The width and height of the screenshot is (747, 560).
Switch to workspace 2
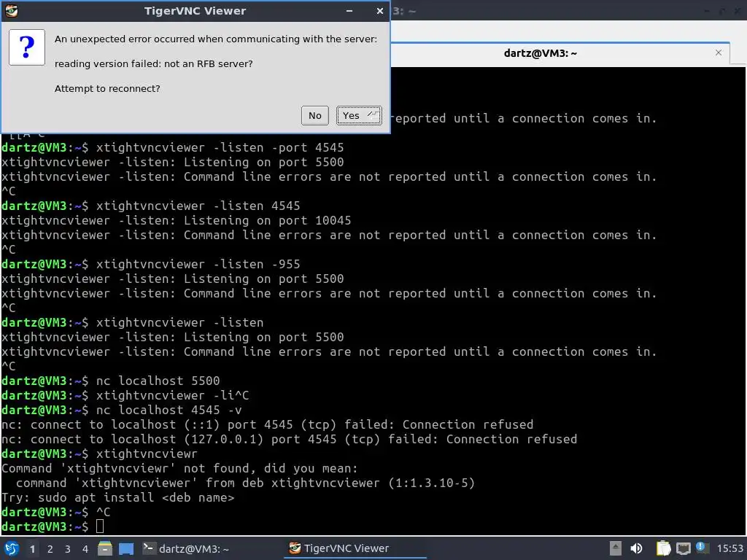50,549
